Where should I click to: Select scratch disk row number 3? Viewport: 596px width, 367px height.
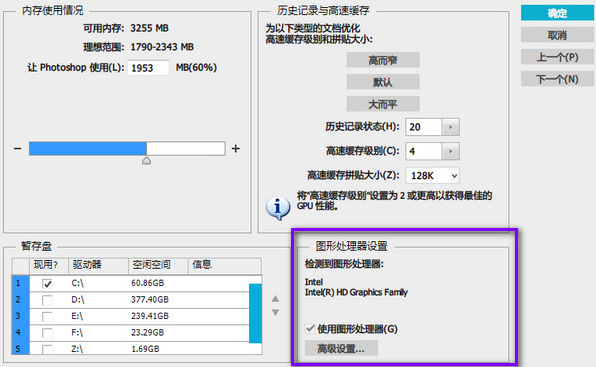[x=21, y=316]
